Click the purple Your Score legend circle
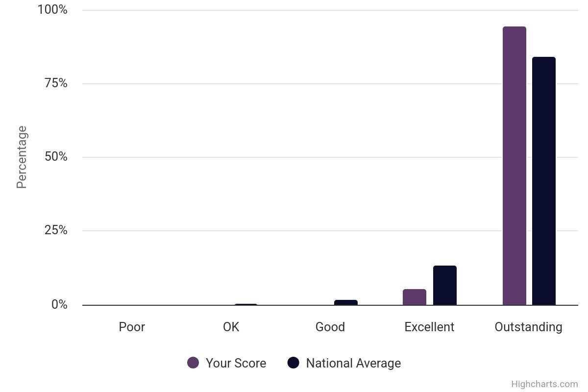Screen dimensions: 588x392 (193, 363)
